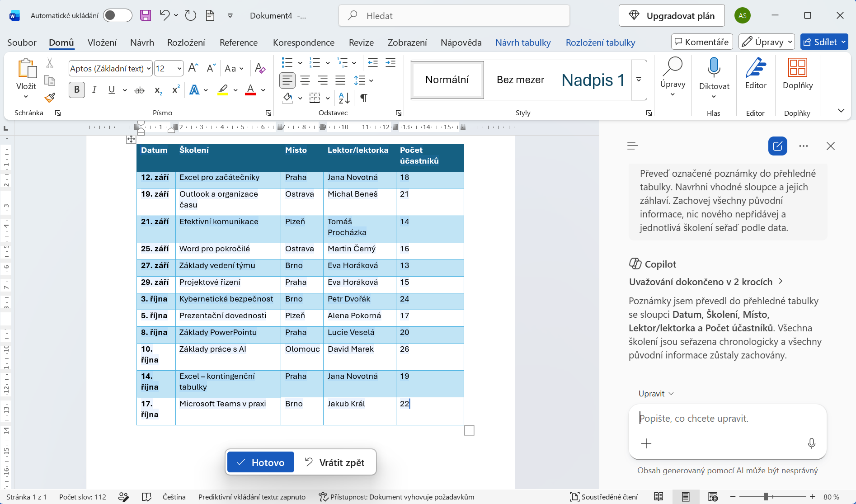The image size is (856, 504).
Task: Collapse the ribbon chevron
Action: 841,110
